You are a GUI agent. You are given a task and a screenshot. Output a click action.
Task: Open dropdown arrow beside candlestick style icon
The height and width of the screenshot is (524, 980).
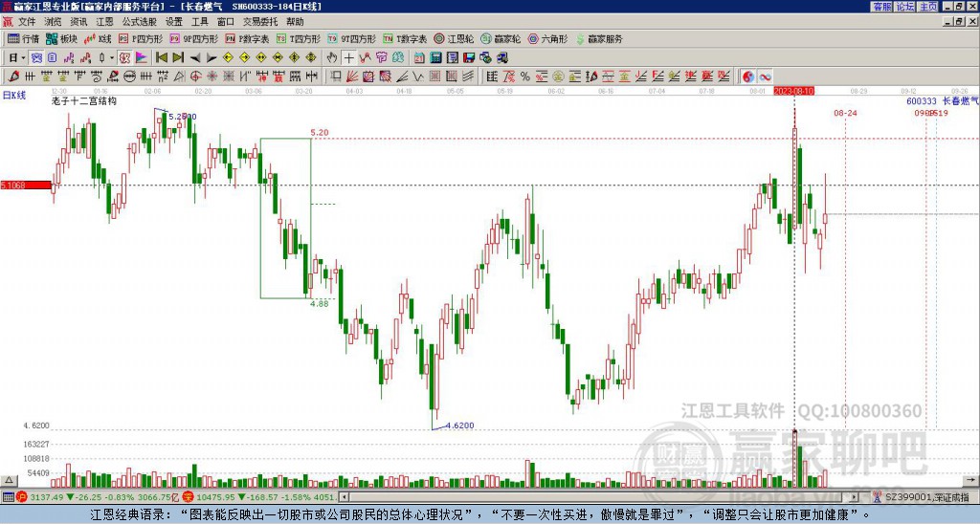pyautogui.click(x=112, y=57)
